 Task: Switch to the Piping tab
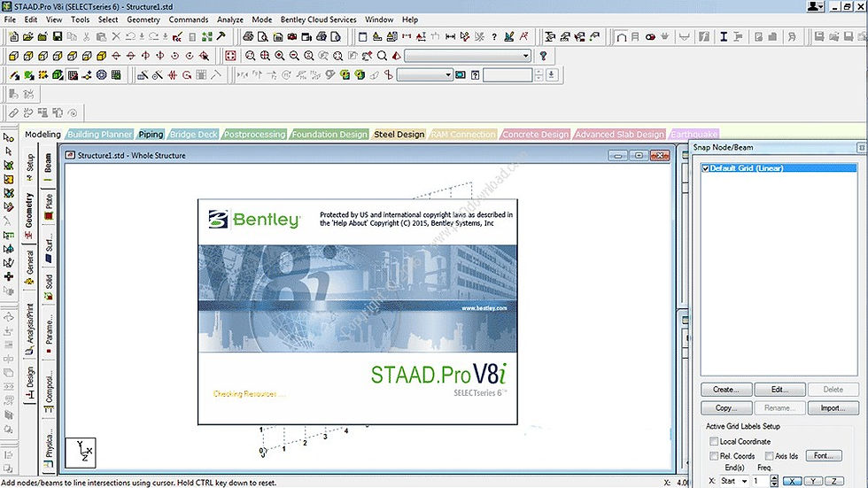tap(151, 135)
